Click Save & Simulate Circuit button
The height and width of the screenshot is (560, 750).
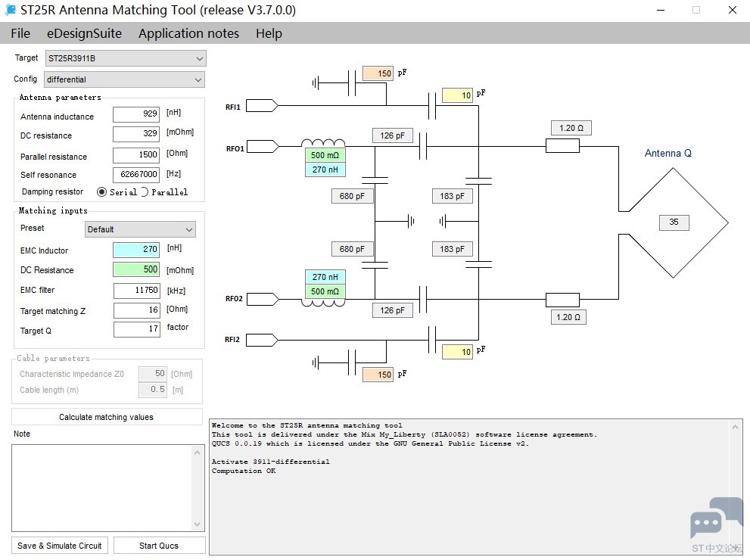[60, 546]
